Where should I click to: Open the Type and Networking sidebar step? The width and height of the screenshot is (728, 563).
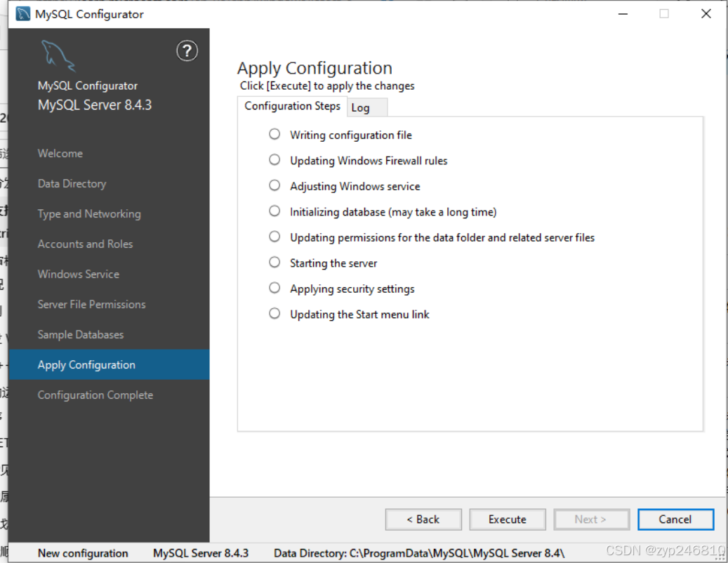[x=89, y=214]
